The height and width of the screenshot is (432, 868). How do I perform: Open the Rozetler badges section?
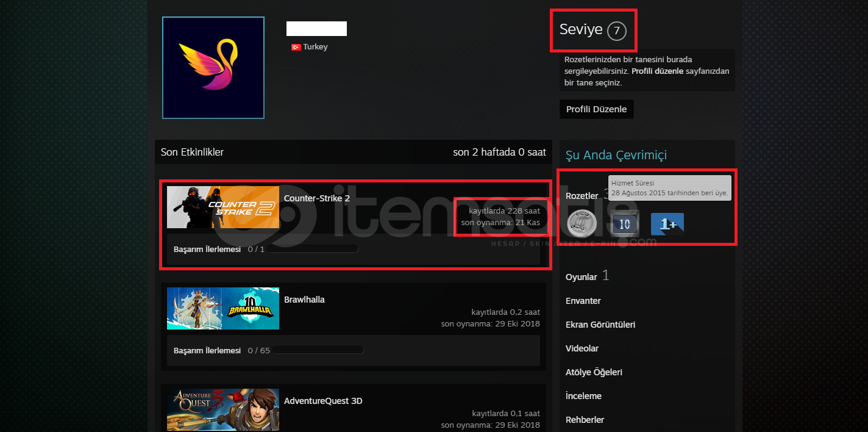(582, 196)
